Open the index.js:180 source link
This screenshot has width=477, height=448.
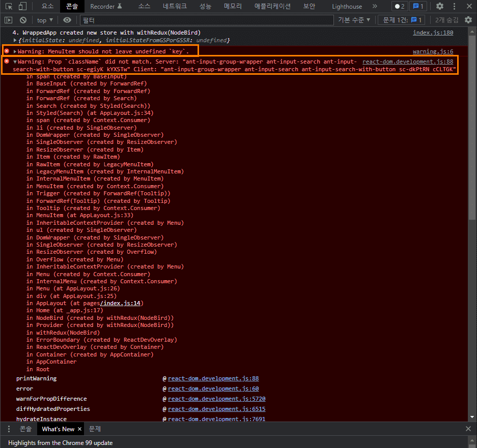tap(433, 33)
